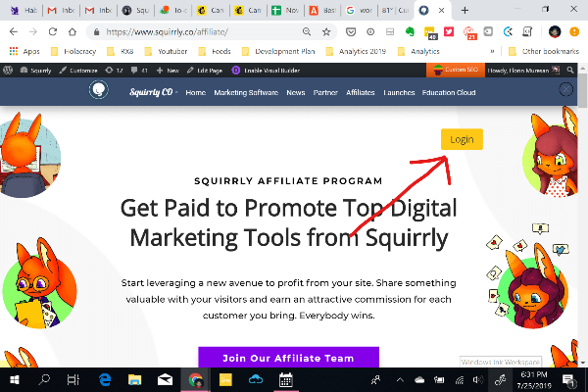This screenshot has height=392, width=588.
Task: Open the WordPress logo menu in admin bar
Action: coord(8,71)
